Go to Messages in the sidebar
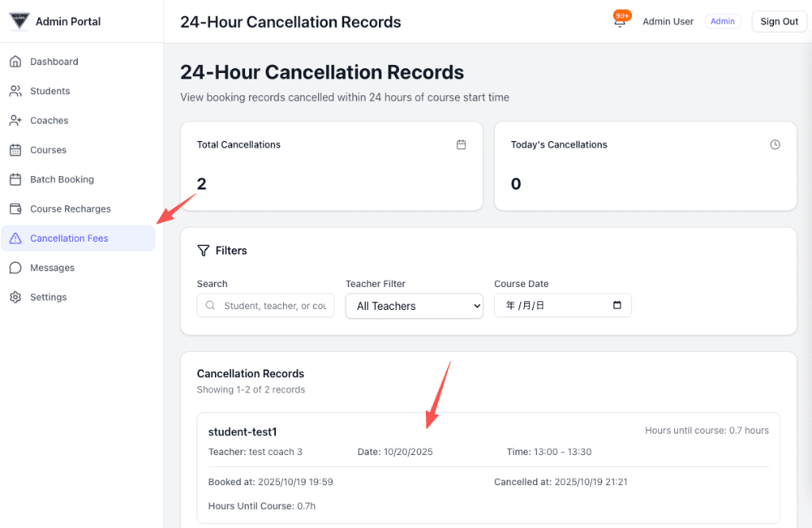 click(52, 268)
